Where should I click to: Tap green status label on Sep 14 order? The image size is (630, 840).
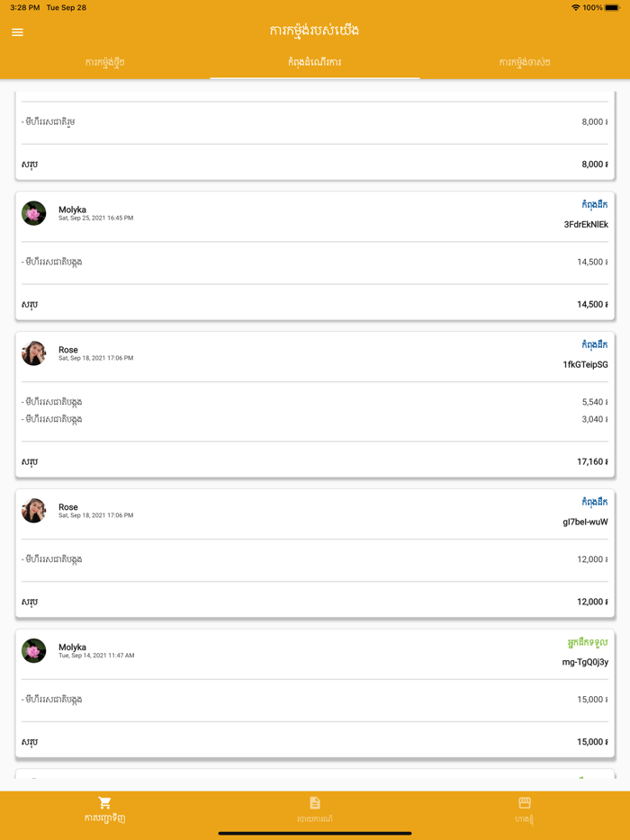[x=588, y=643]
